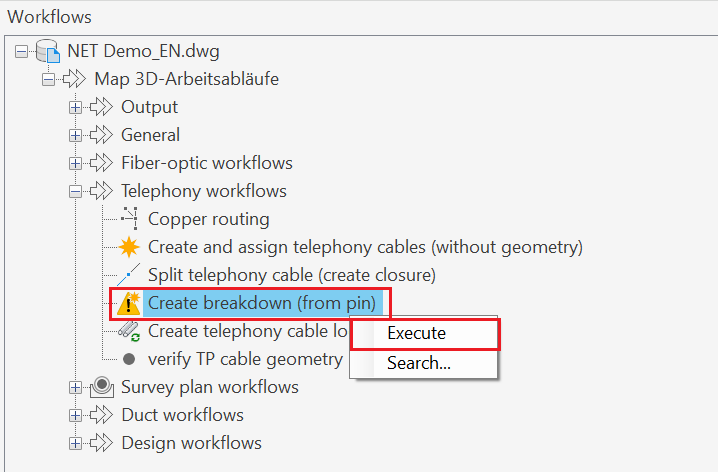
Task: Expand the Fiber-optic workflows group
Action: (75, 163)
